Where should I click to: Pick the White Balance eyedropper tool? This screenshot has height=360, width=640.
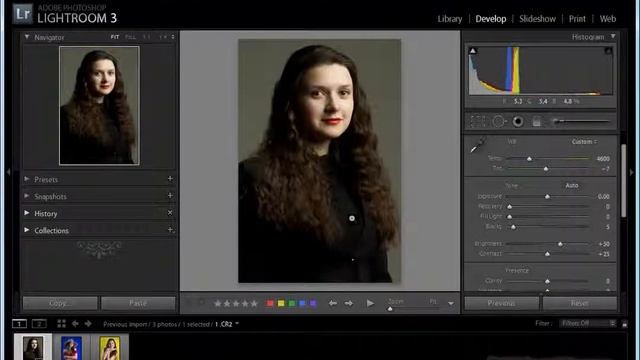pos(478,145)
